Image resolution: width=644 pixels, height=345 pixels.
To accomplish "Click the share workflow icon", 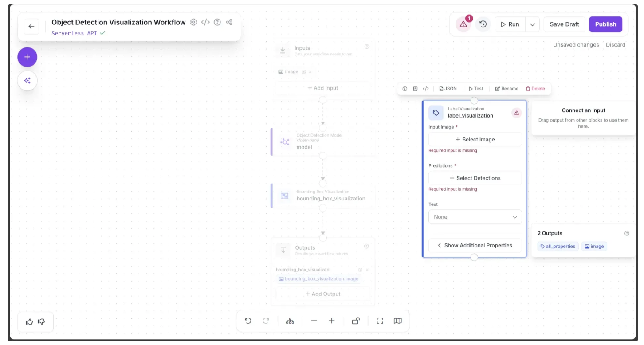I will tap(229, 22).
